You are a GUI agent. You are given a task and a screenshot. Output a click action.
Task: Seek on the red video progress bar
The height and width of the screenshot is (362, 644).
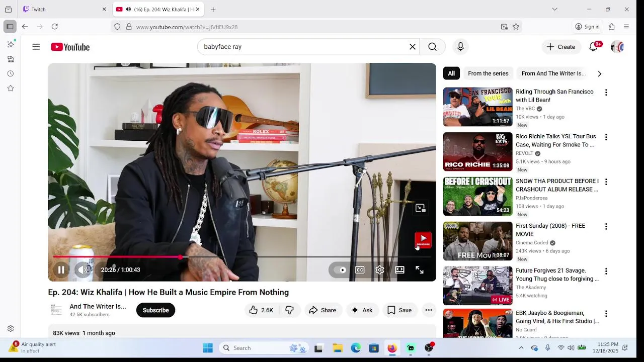coord(242,257)
